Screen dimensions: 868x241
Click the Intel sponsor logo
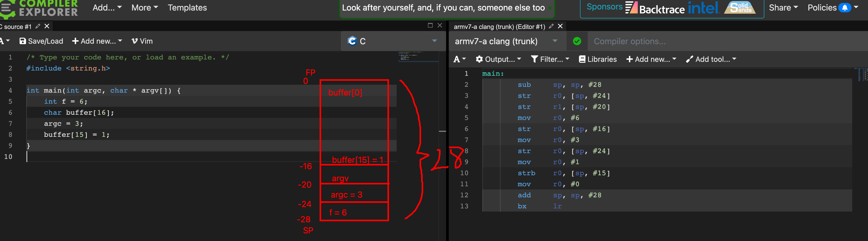coord(704,8)
